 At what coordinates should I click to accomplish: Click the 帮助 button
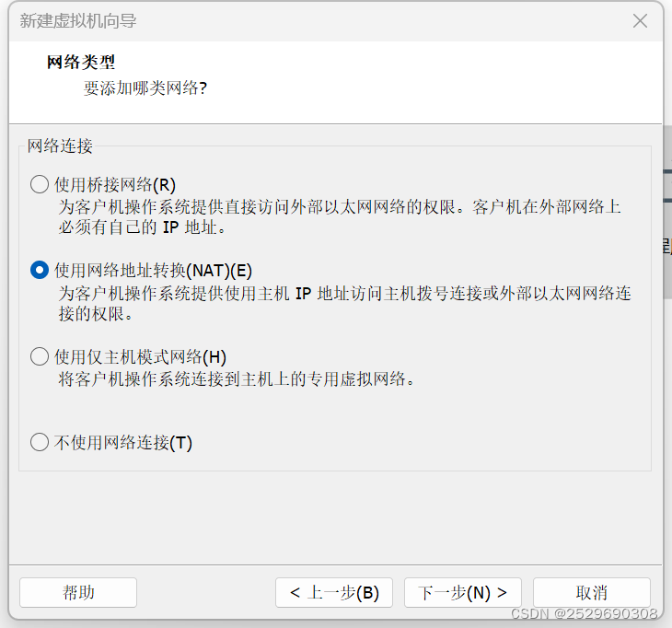(x=78, y=592)
